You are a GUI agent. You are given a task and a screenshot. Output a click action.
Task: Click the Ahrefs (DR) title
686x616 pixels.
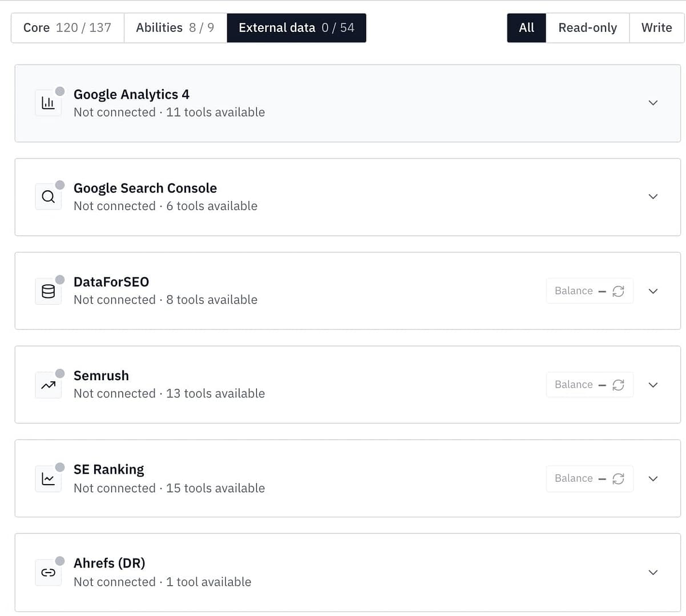(x=109, y=563)
